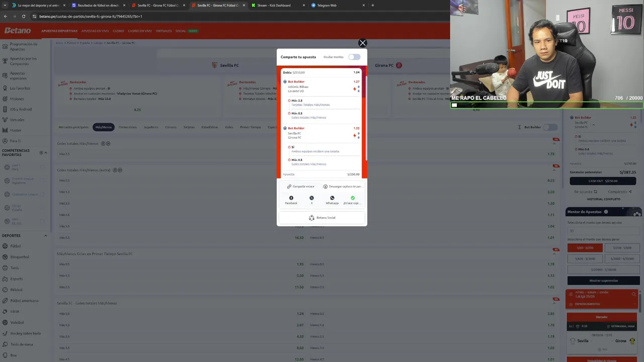Select Básquetbol in Deportes list

pyautogui.click(x=20, y=257)
